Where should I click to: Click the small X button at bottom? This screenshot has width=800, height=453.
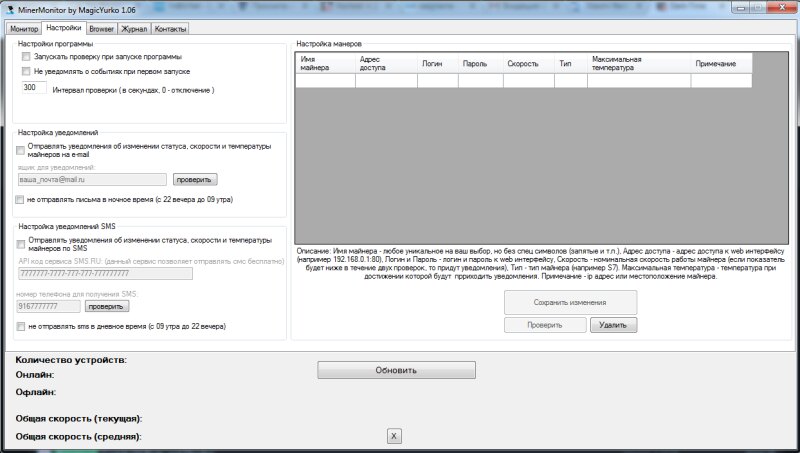tap(393, 436)
